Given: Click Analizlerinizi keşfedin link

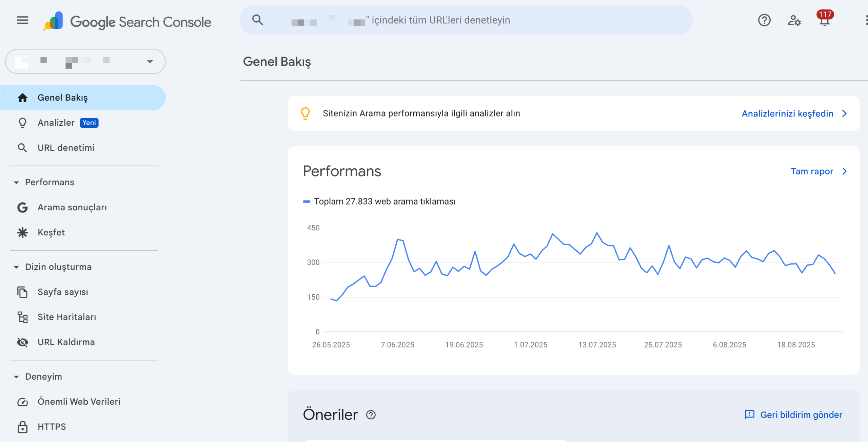Looking at the screenshot, I should pos(787,113).
